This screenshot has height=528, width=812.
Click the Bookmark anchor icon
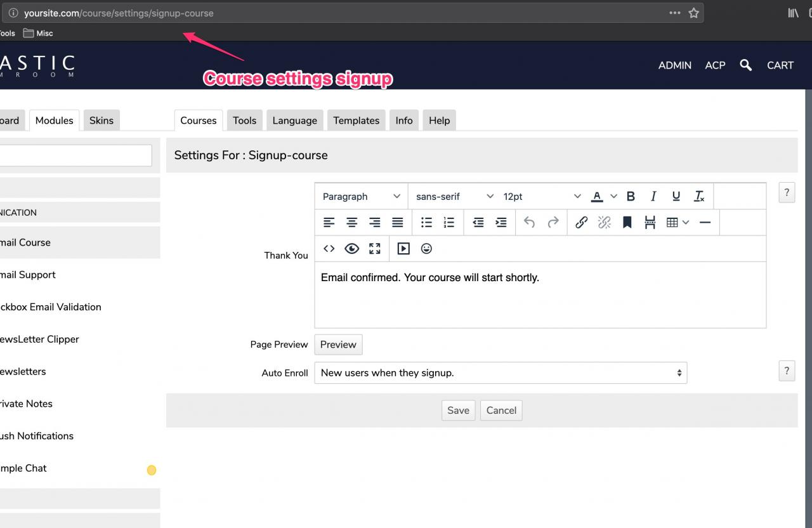tap(627, 222)
